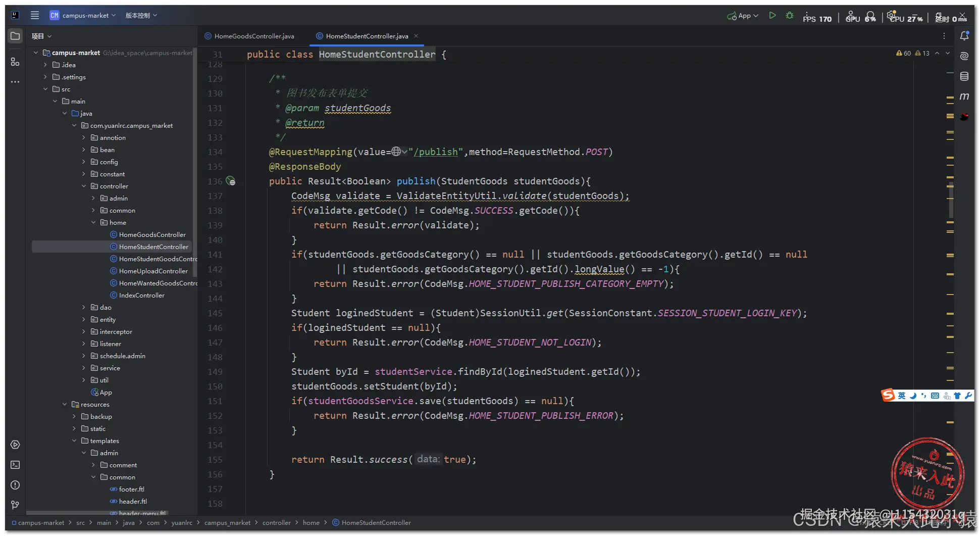Select HomeStudentController in project tree
980x536 pixels.
(149, 247)
